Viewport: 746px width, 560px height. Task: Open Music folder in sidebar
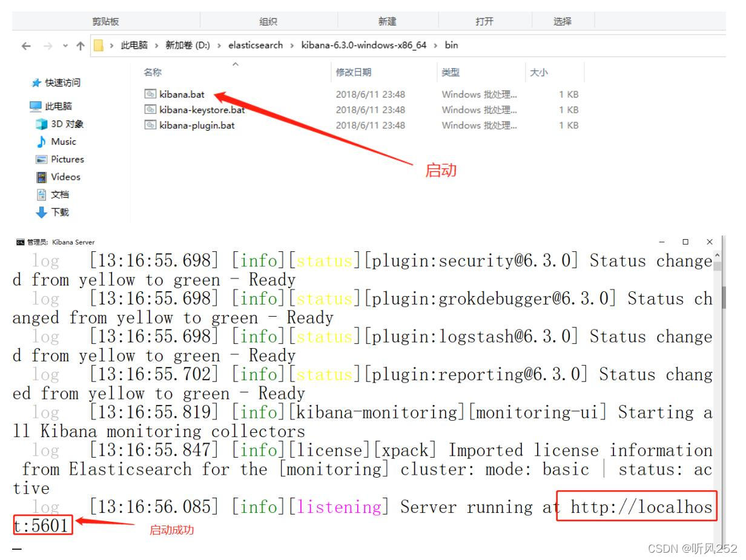64,141
